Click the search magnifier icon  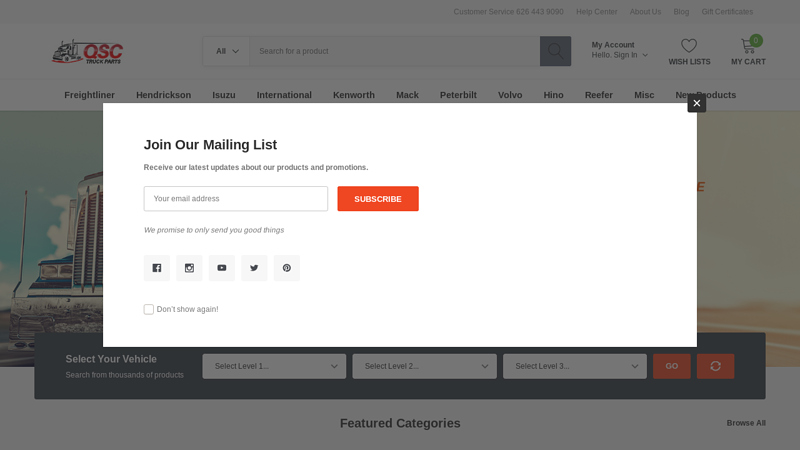[555, 51]
